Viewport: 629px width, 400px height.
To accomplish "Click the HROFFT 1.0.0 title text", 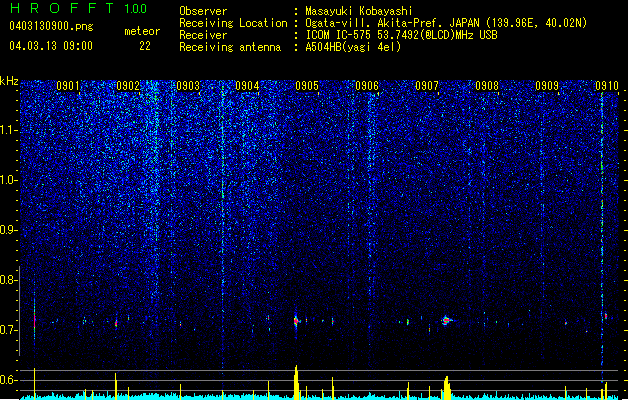I will coord(78,8).
